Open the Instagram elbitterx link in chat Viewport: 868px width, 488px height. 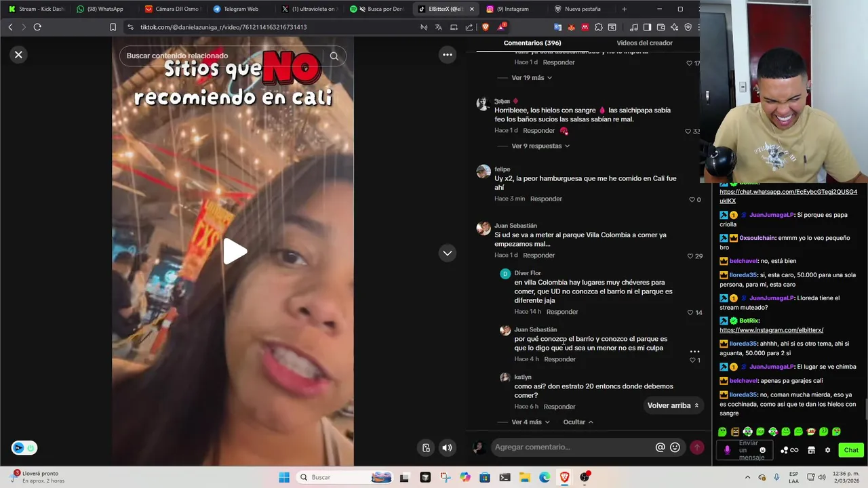pyautogui.click(x=772, y=330)
